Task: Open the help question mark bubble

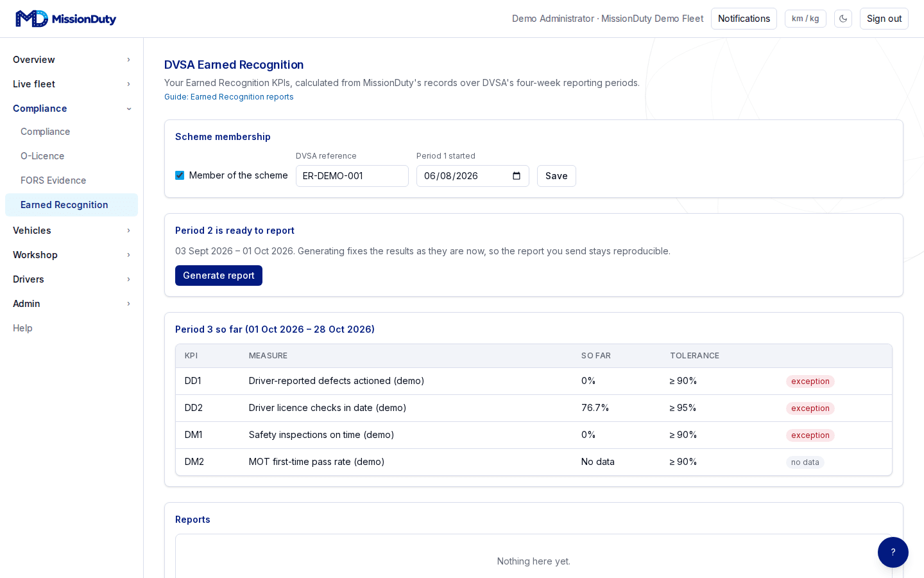Action: (x=893, y=552)
